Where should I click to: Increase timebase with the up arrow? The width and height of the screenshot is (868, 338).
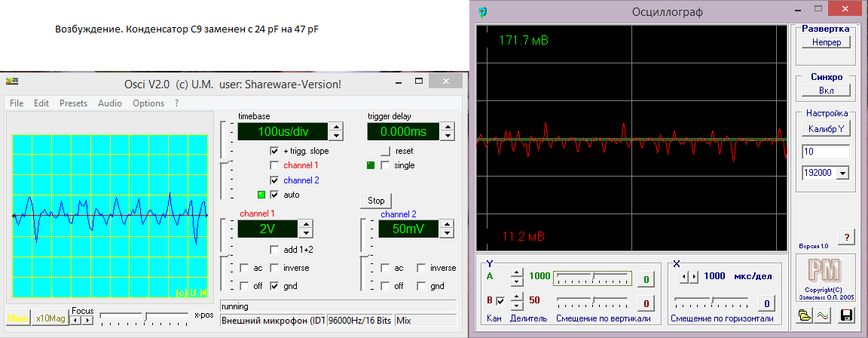(x=335, y=127)
